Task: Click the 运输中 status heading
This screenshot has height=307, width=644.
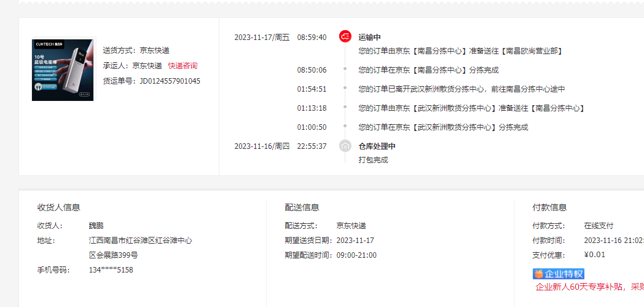Action: (370, 38)
